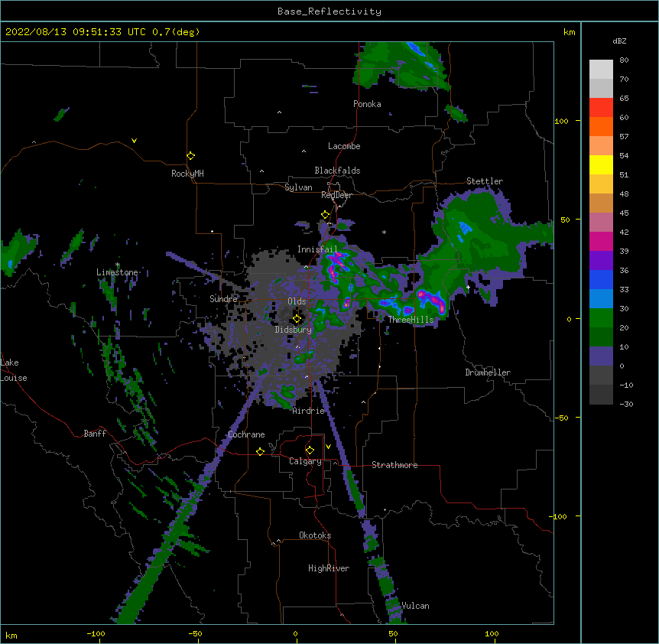
Task: Click the -100 tick on bottom axis
Action: (x=96, y=633)
